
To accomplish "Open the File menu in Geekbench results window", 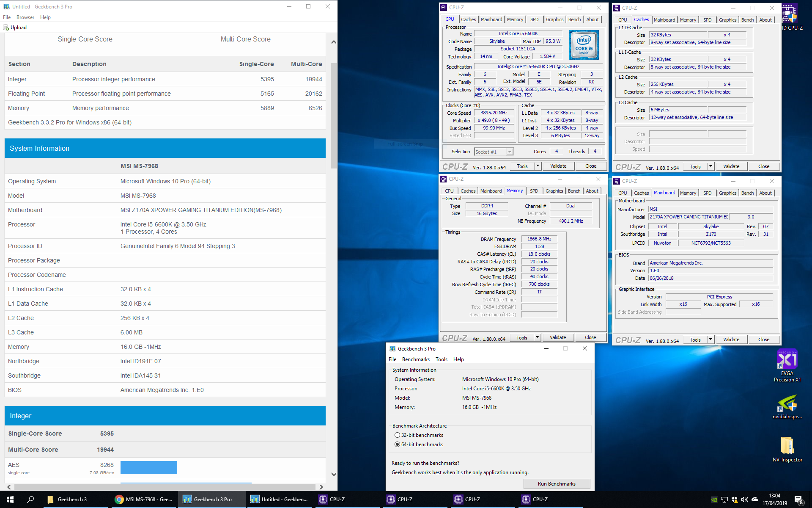I will pos(7,17).
